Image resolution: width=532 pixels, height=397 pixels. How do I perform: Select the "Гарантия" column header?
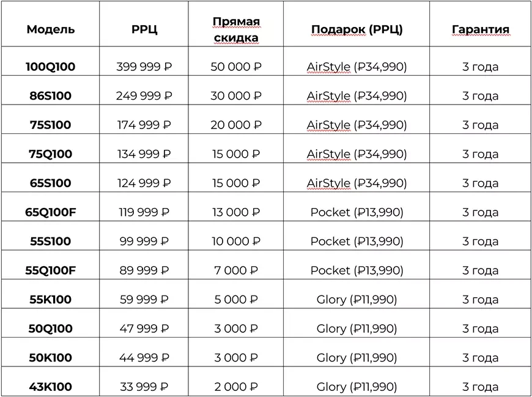[480, 29]
